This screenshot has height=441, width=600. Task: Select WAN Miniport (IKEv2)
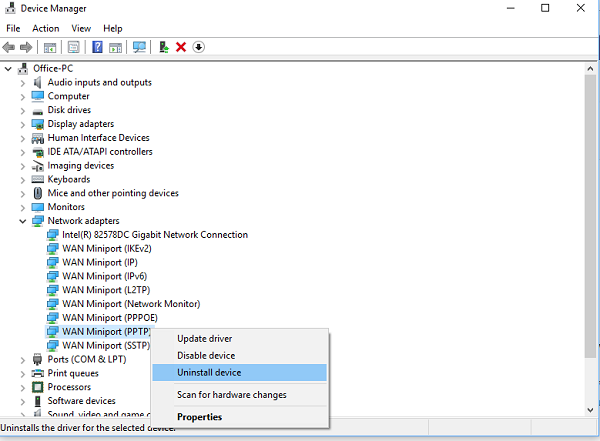107,248
